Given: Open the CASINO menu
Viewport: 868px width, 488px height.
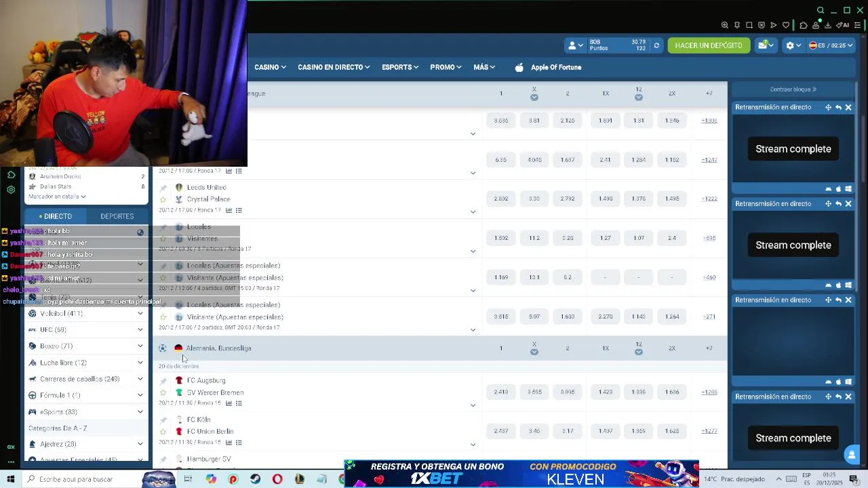Looking at the screenshot, I should click(x=270, y=67).
